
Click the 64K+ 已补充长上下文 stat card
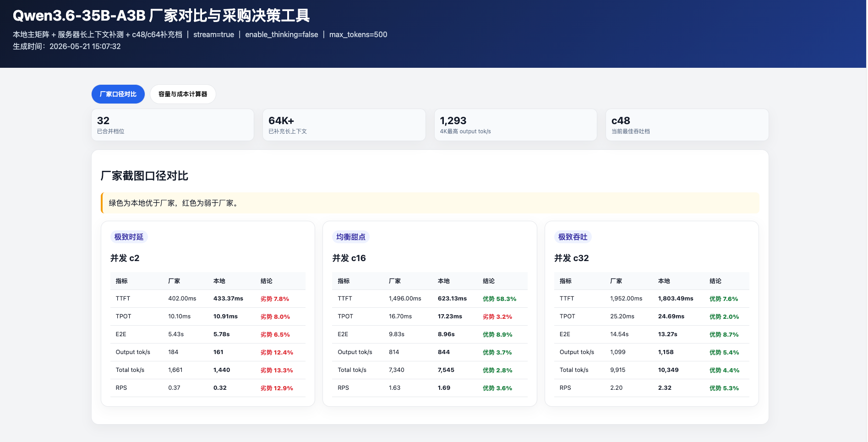[x=344, y=125]
